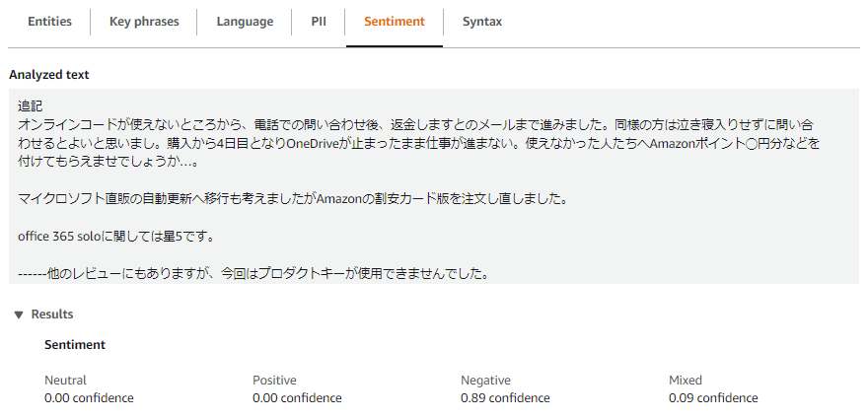The image size is (868, 419).
Task: Click the Sentiment heading under Results
Action: [x=75, y=345]
